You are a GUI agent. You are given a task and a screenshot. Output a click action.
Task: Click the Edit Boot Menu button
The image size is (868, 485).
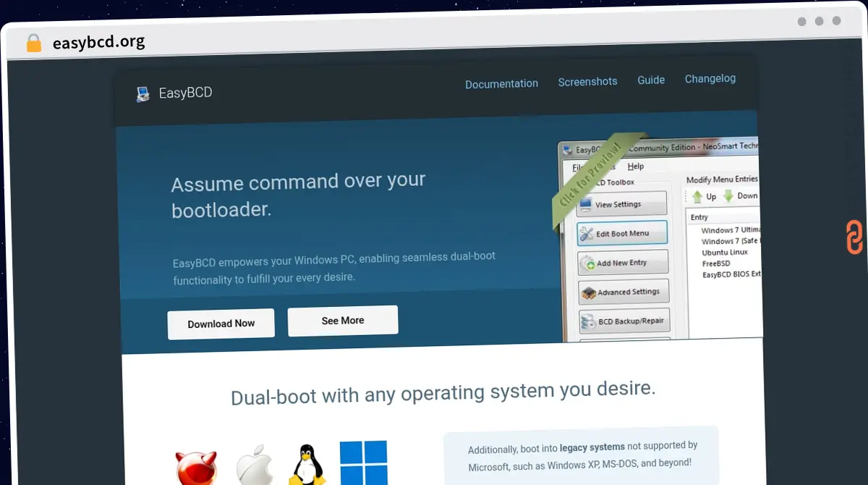(x=622, y=233)
